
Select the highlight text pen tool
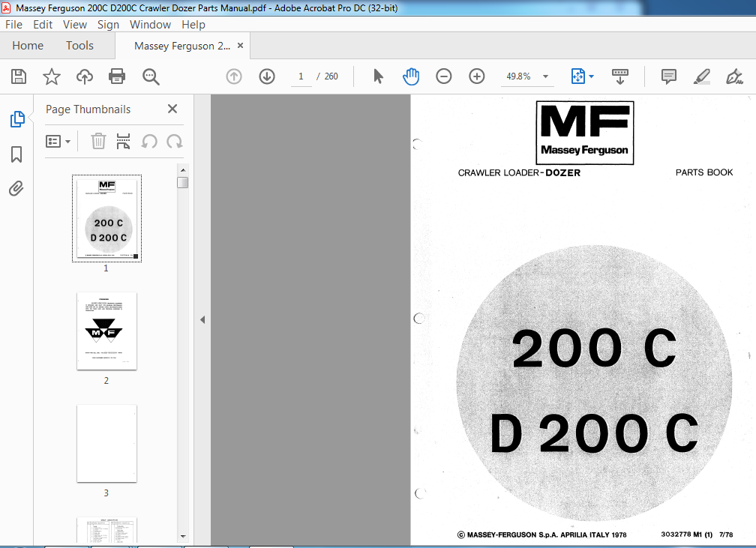click(x=701, y=76)
